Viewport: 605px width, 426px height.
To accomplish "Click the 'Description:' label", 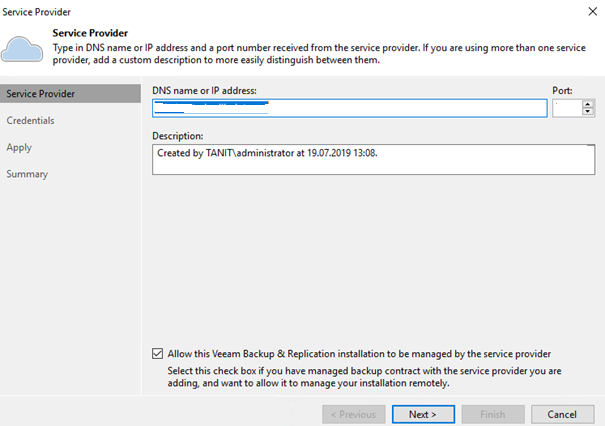I will (178, 136).
